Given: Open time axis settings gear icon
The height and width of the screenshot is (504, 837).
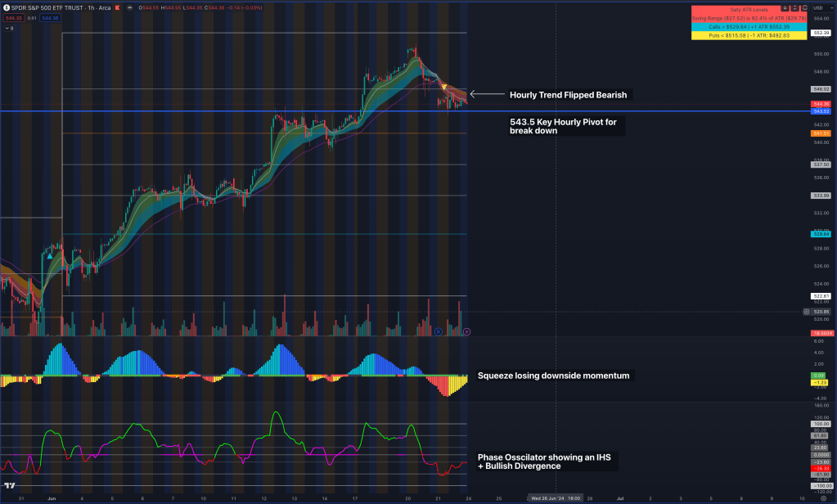Looking at the screenshot, I should 822,497.
